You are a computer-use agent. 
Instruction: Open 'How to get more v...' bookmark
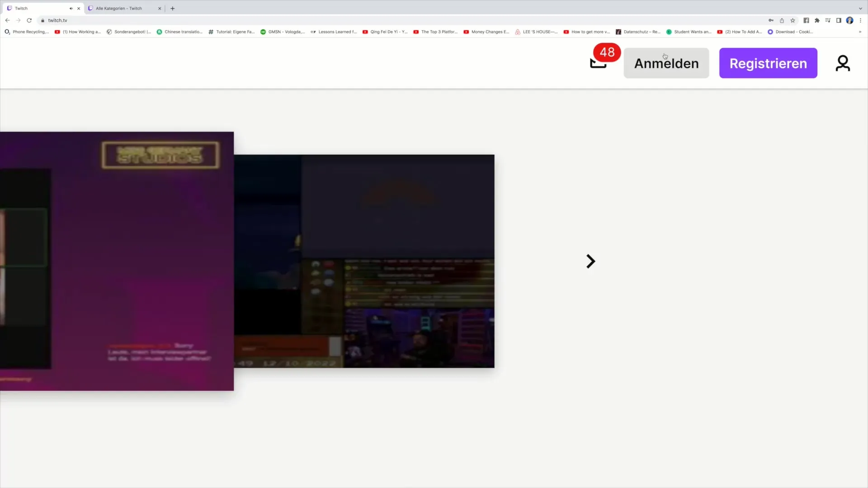click(x=587, y=32)
